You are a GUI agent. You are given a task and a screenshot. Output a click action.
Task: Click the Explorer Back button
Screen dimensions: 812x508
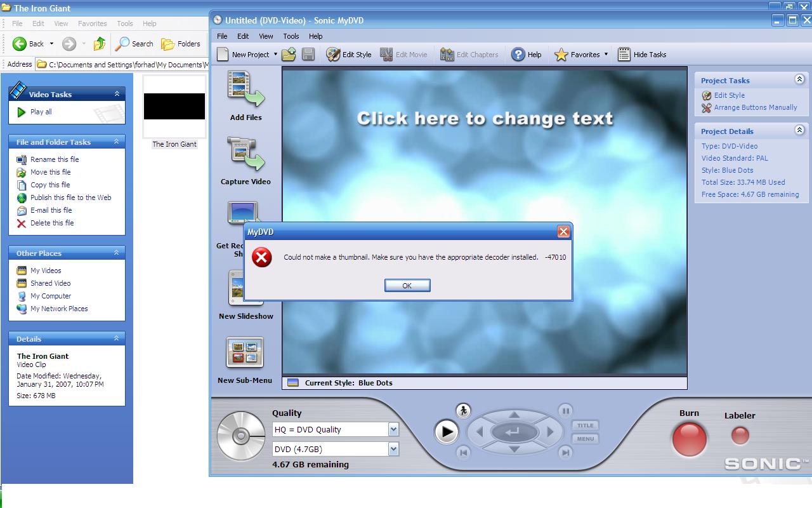29,44
